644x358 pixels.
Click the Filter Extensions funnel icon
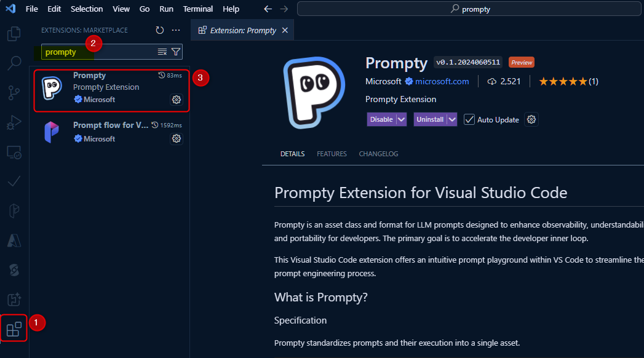[177, 52]
